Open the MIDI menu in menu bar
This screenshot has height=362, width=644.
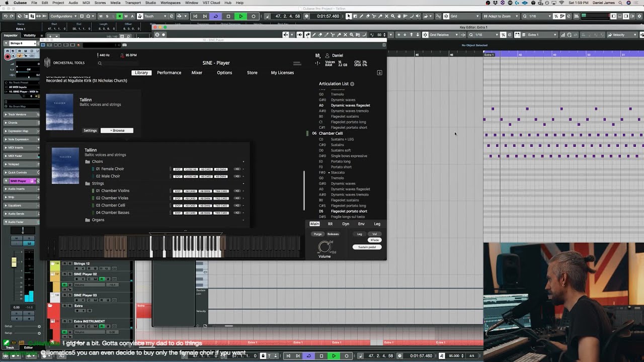click(86, 3)
